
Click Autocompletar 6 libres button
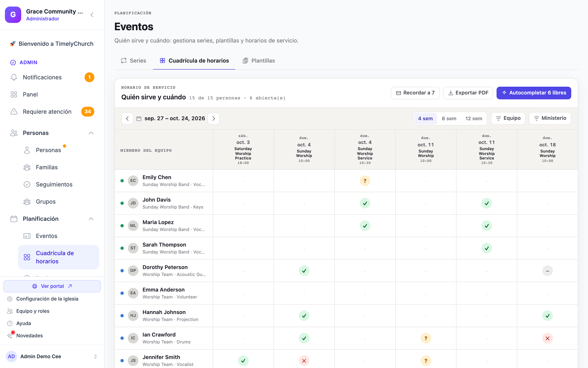[x=533, y=93]
